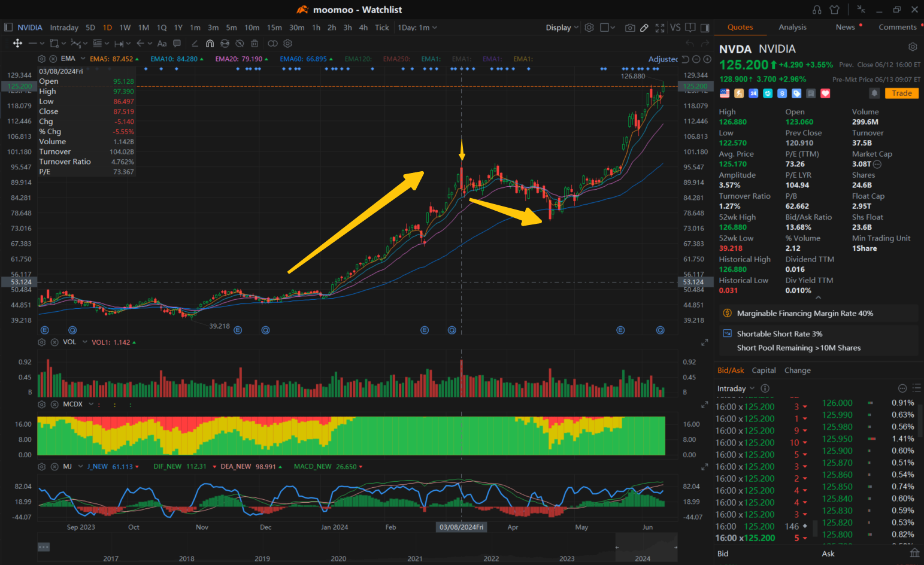
Task: Click the timeline range navigator window
Action: point(646,547)
